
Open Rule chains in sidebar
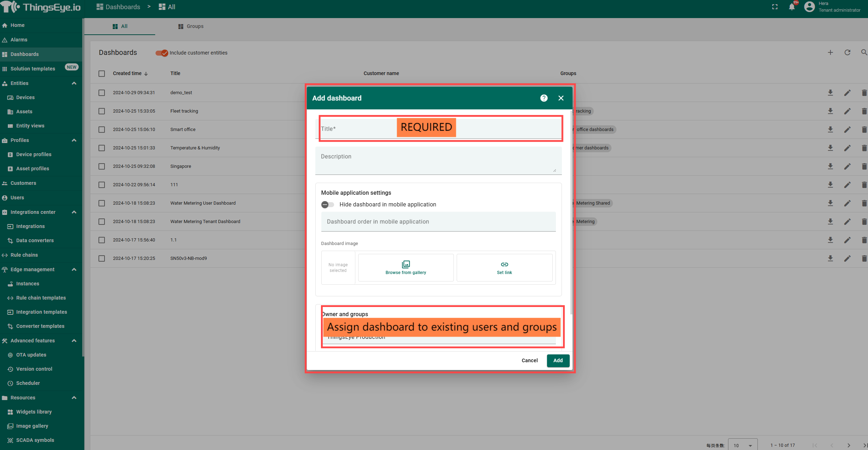[x=24, y=255]
